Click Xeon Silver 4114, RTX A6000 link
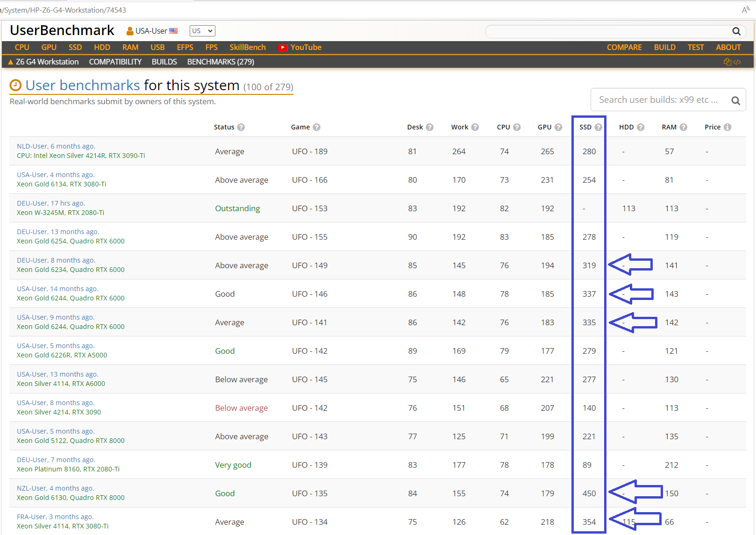The height and width of the screenshot is (535, 756). (x=61, y=384)
